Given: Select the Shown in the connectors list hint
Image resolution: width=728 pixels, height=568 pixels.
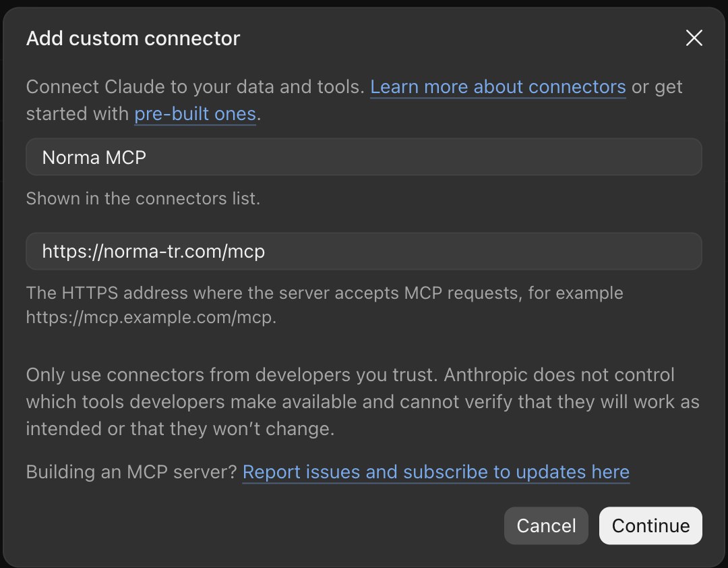Looking at the screenshot, I should (x=143, y=198).
